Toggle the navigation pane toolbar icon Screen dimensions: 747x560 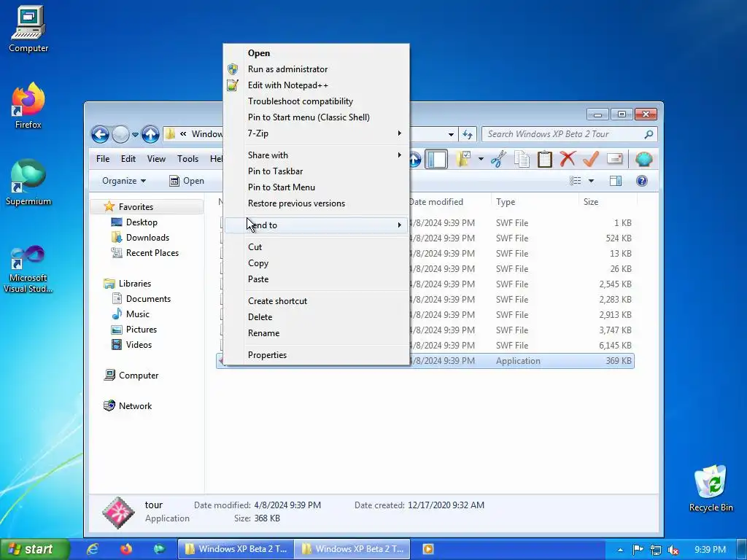[436, 159]
